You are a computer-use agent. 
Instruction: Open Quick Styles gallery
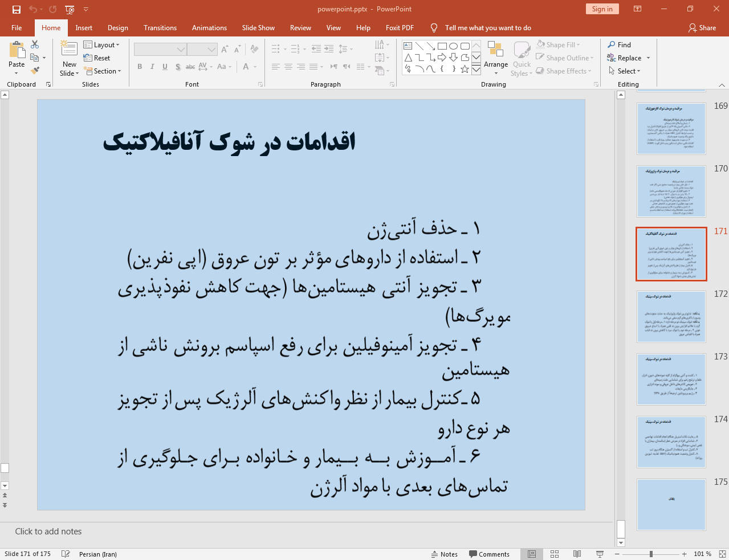tap(522, 59)
